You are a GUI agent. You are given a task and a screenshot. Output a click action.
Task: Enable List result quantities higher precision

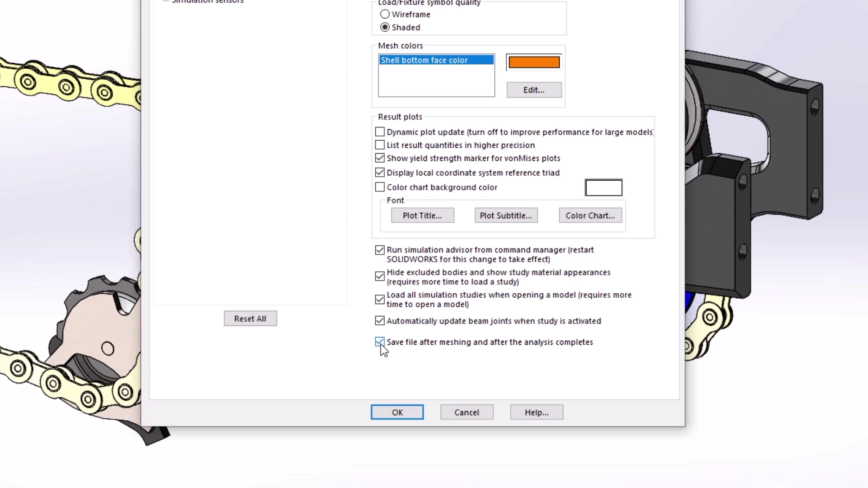tap(380, 145)
